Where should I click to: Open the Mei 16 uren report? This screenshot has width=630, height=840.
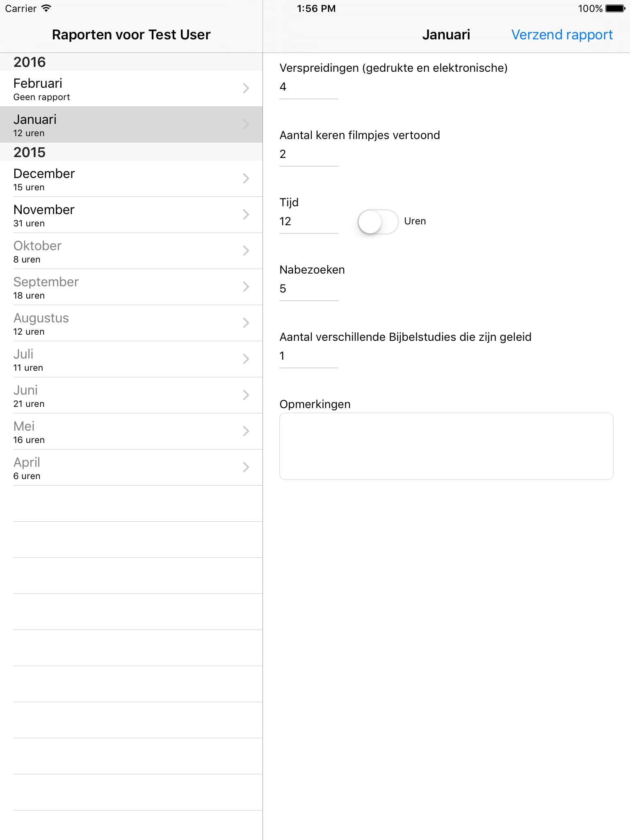click(123, 431)
